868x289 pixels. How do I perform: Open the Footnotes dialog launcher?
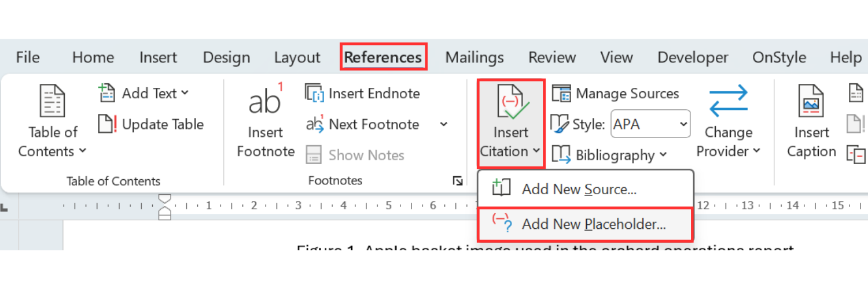458,181
